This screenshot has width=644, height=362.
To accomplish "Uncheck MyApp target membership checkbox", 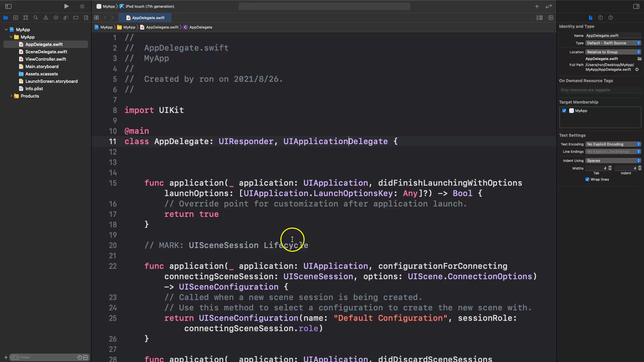I will (564, 111).
